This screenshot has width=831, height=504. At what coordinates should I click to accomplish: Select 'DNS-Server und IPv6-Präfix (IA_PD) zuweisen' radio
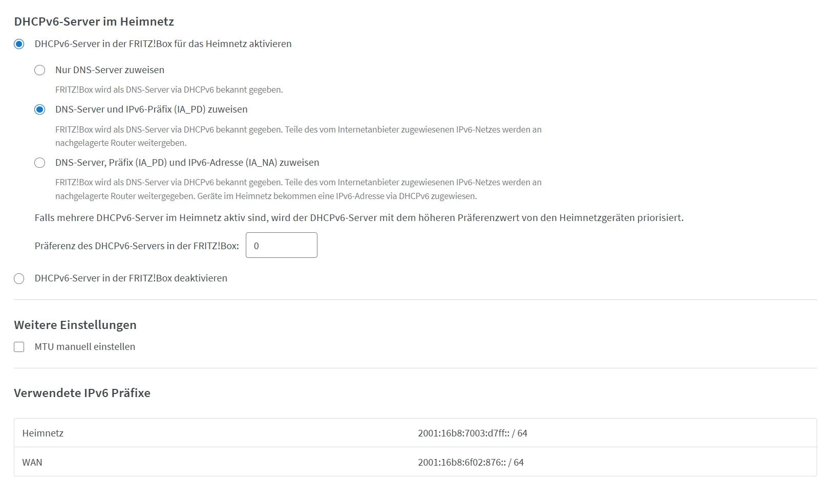point(39,109)
